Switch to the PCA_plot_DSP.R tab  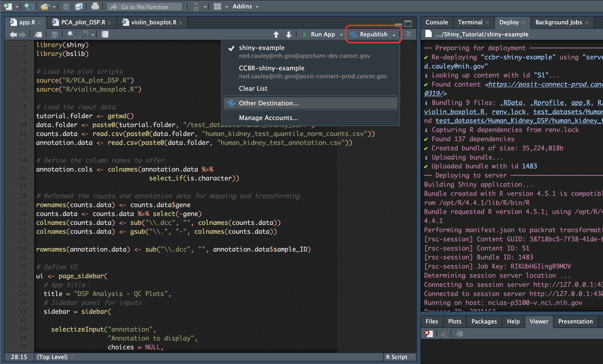coord(83,22)
